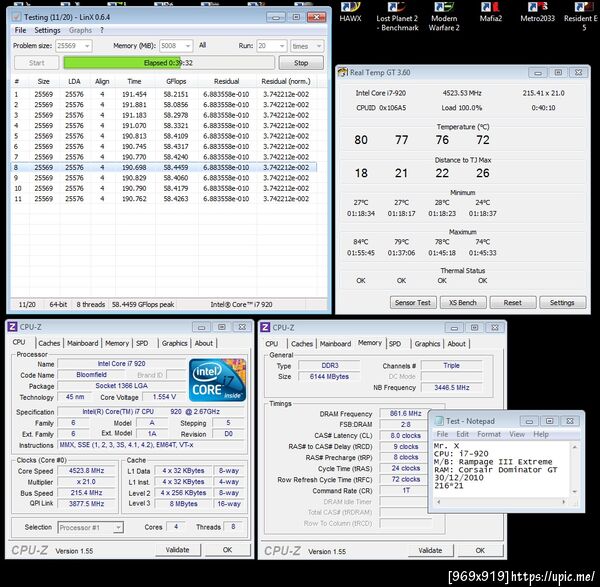The width and height of the screenshot is (600, 587).
Task: Switch to SPD tab in right CPU-Z
Action: [395, 344]
